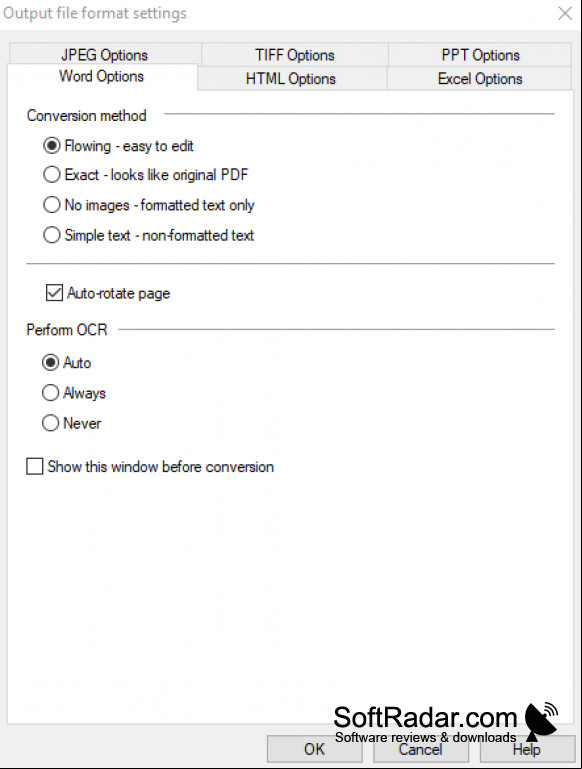Click the Word Options tab
This screenshot has height=769, width=582.
coord(101,77)
